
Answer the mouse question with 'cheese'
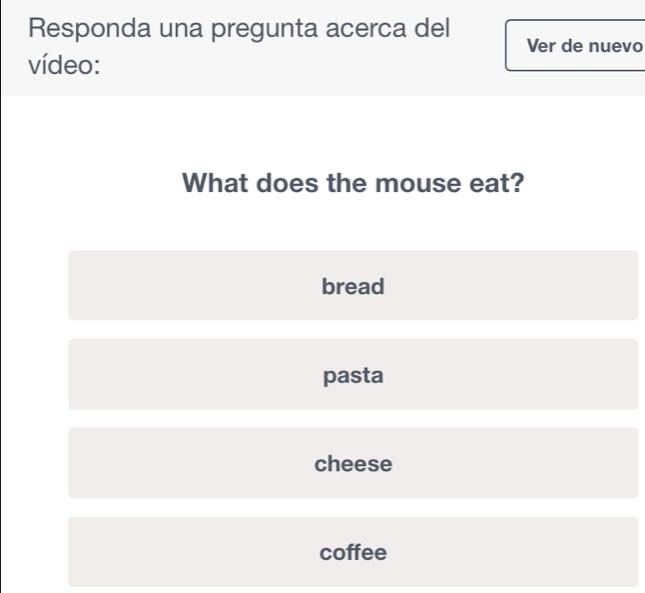353,464
